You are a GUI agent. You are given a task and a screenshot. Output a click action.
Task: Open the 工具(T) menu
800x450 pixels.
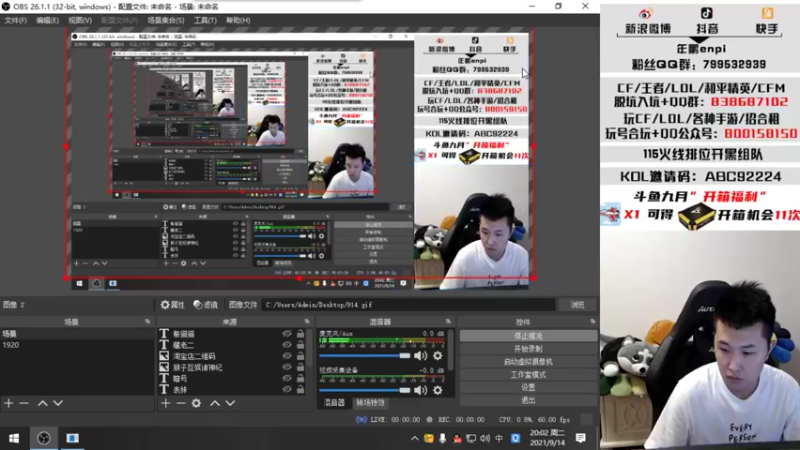coord(205,20)
